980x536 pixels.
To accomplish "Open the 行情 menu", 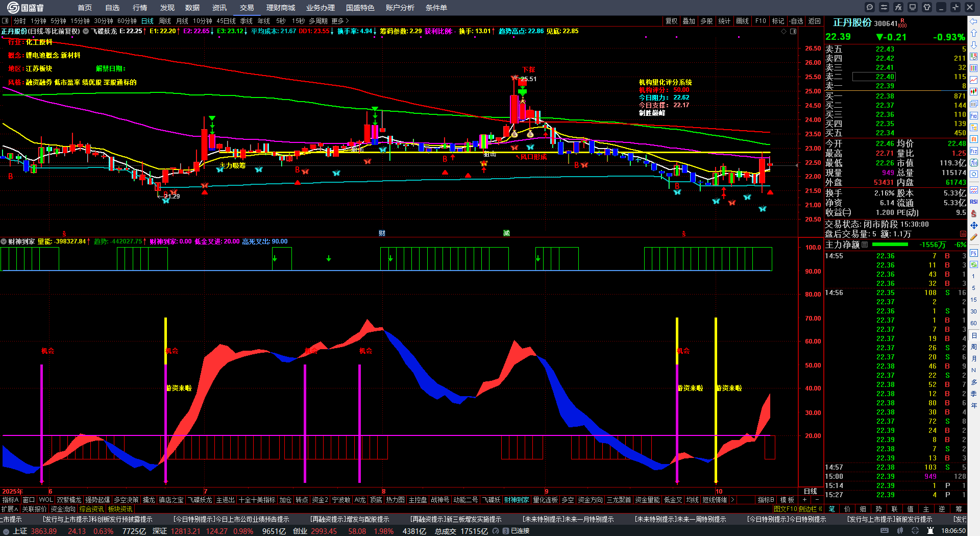I will point(140,8).
